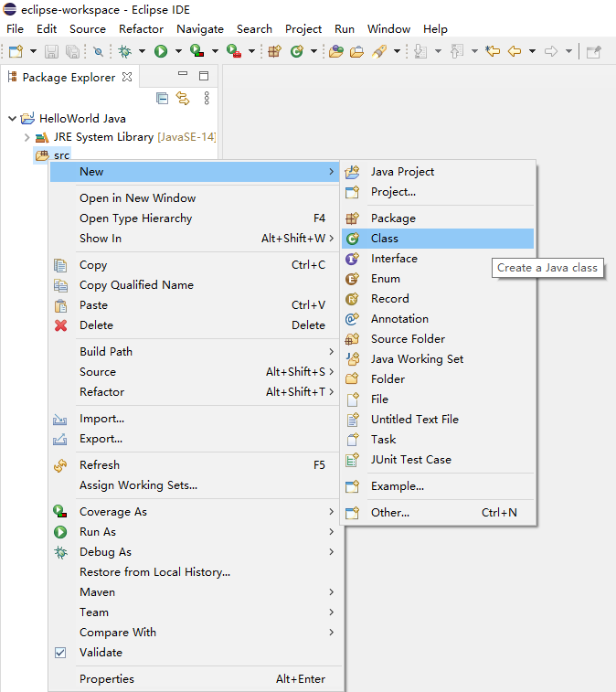
Task: Click the Open Task folder toolbar icon
Action: point(357,51)
